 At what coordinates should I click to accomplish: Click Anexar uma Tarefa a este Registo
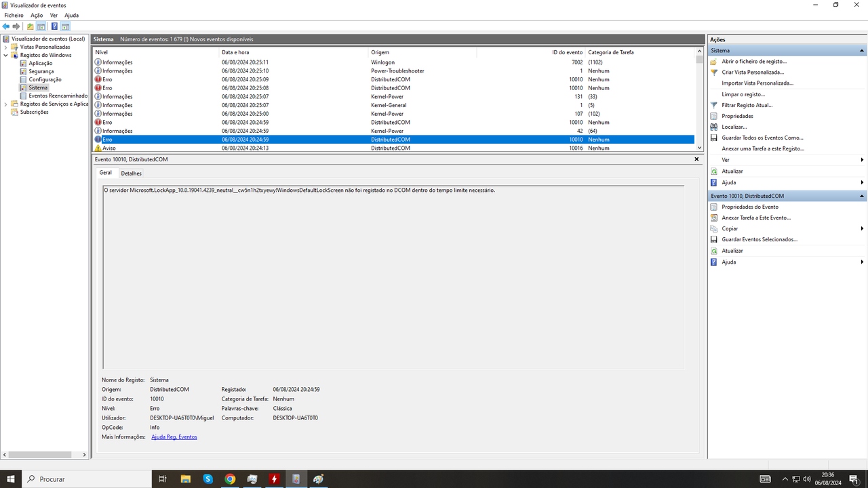pyautogui.click(x=763, y=148)
